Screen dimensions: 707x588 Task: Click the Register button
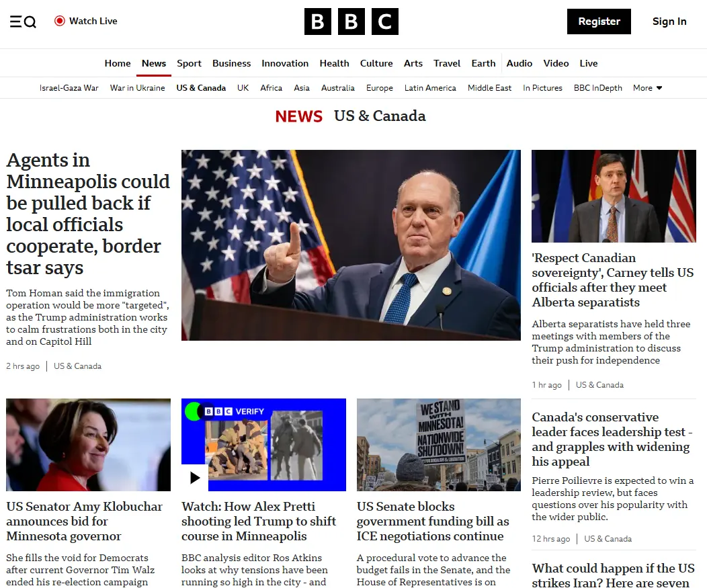[599, 22]
